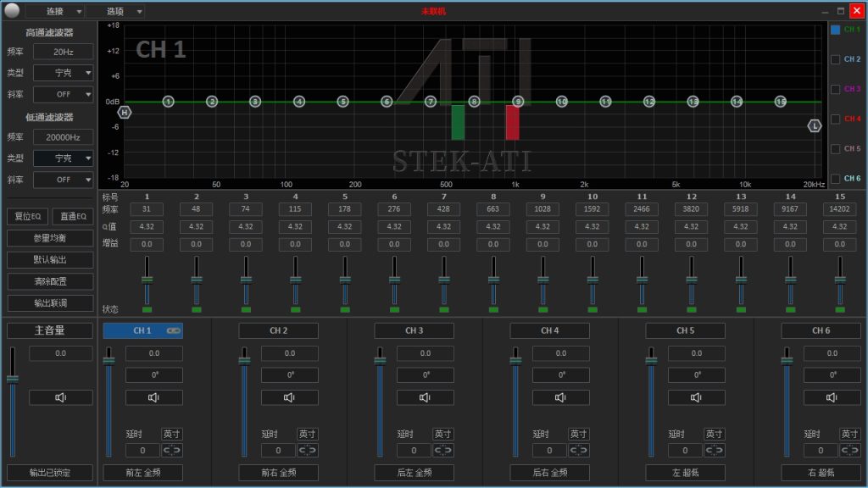Mute CH 1 speaker button
This screenshot has height=488, width=868.
[x=154, y=397]
